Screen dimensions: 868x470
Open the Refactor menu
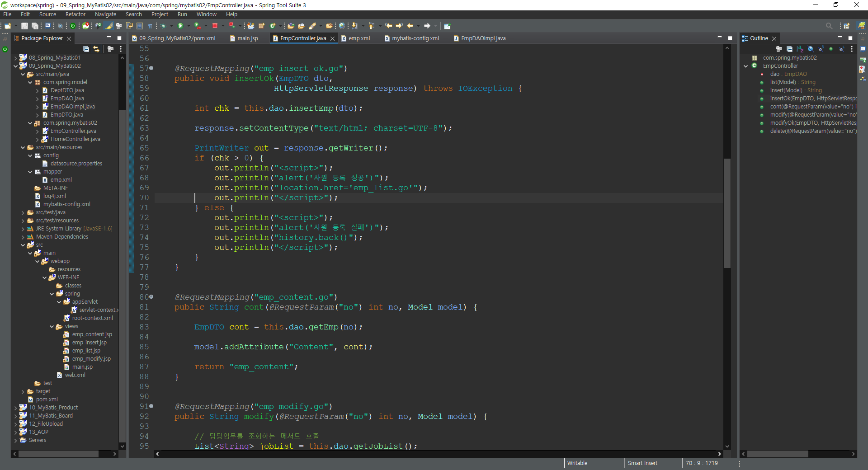75,14
